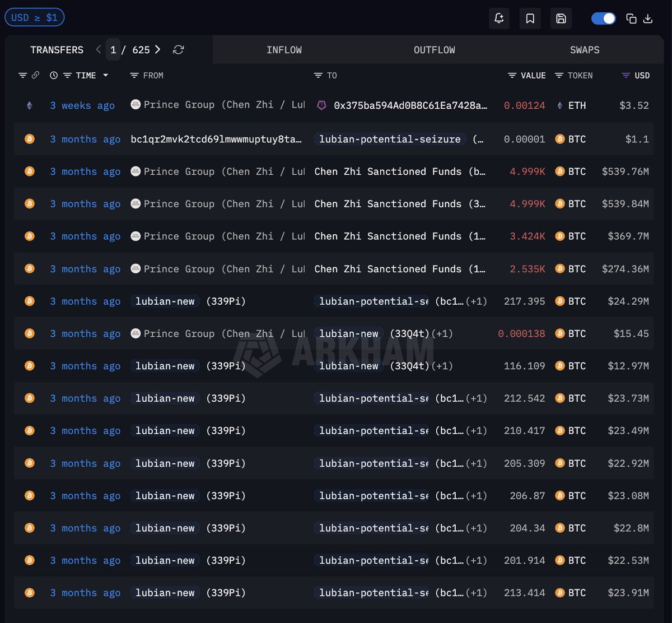Click the link chain icon in header
Image resolution: width=672 pixels, height=623 pixels.
35,76
